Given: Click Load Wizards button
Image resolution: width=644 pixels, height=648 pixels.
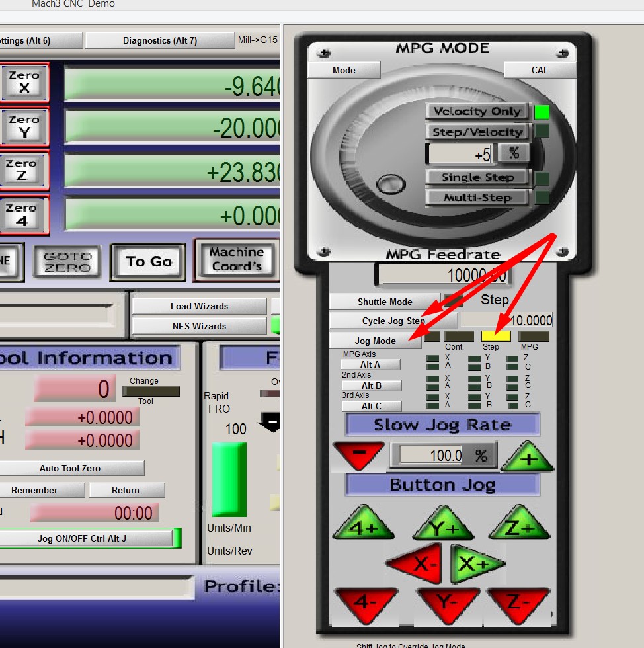Looking at the screenshot, I should point(199,306).
